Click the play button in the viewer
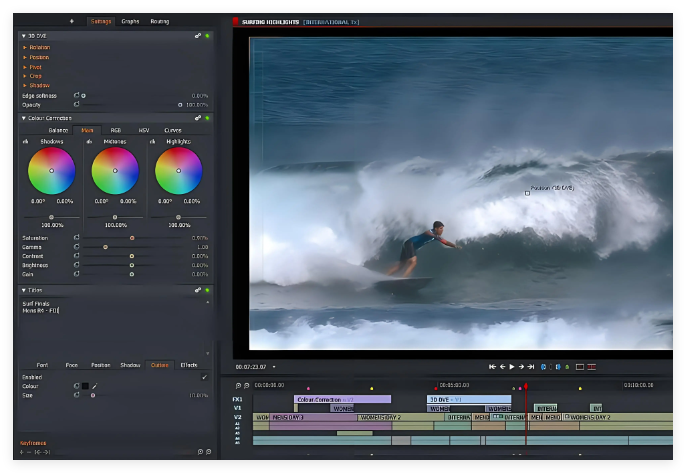Screen dimensions: 686x473 tap(512, 367)
